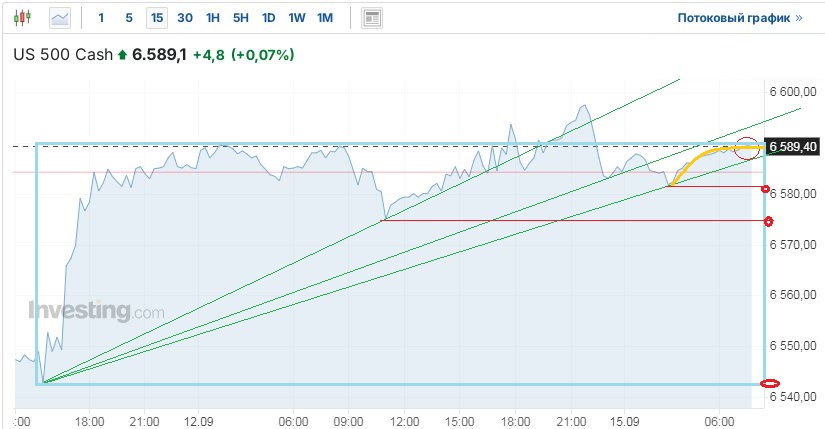Switch to candlestick chart type
This screenshot has height=429, width=825.
pyautogui.click(x=24, y=18)
